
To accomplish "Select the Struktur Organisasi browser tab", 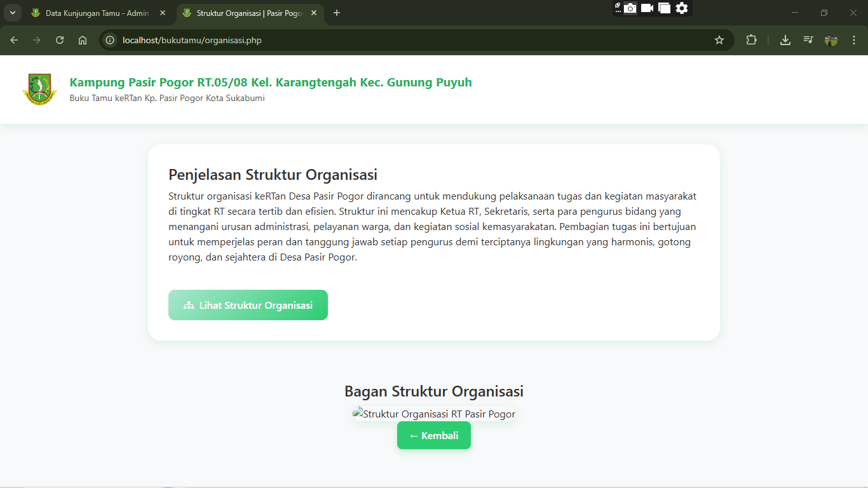I will point(248,13).
